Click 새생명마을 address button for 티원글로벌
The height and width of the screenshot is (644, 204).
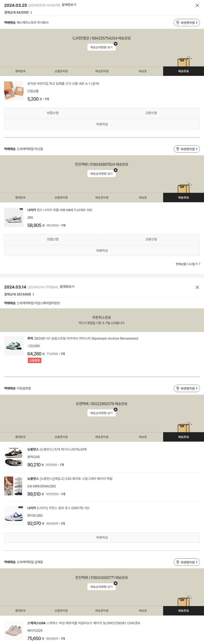[x=187, y=388]
